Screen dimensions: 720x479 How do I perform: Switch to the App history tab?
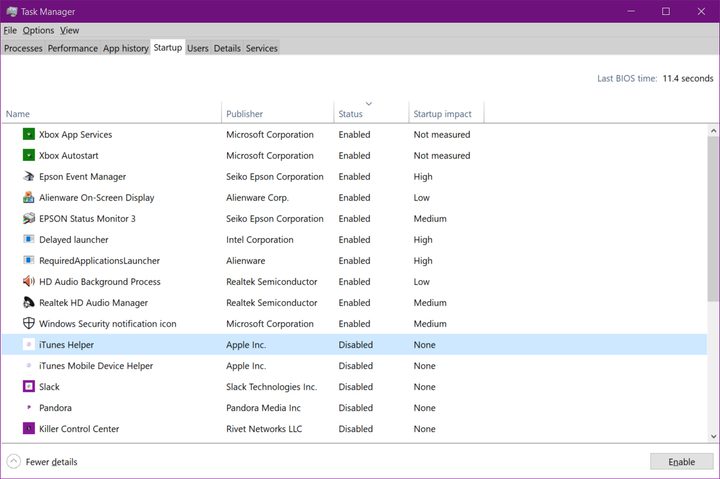click(125, 48)
